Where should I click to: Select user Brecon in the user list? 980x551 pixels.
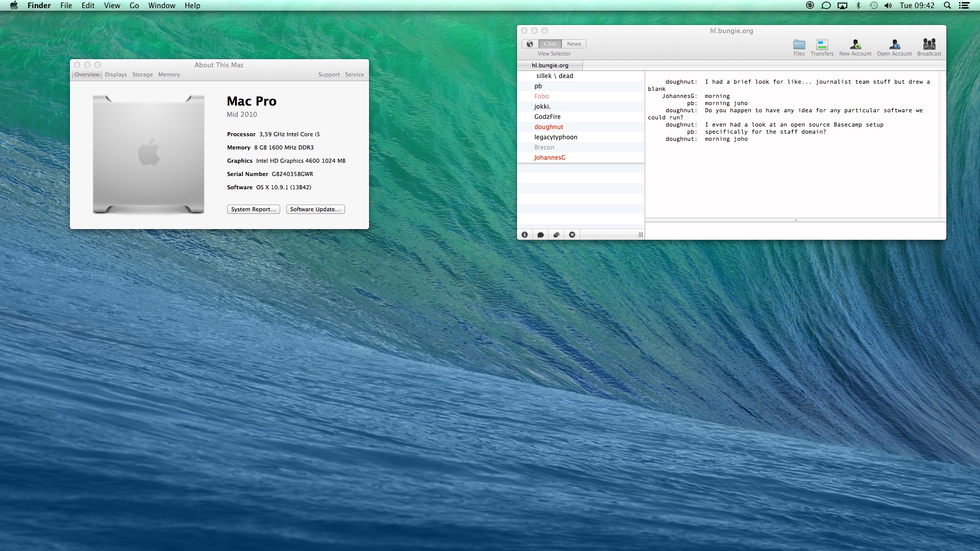pyautogui.click(x=581, y=147)
